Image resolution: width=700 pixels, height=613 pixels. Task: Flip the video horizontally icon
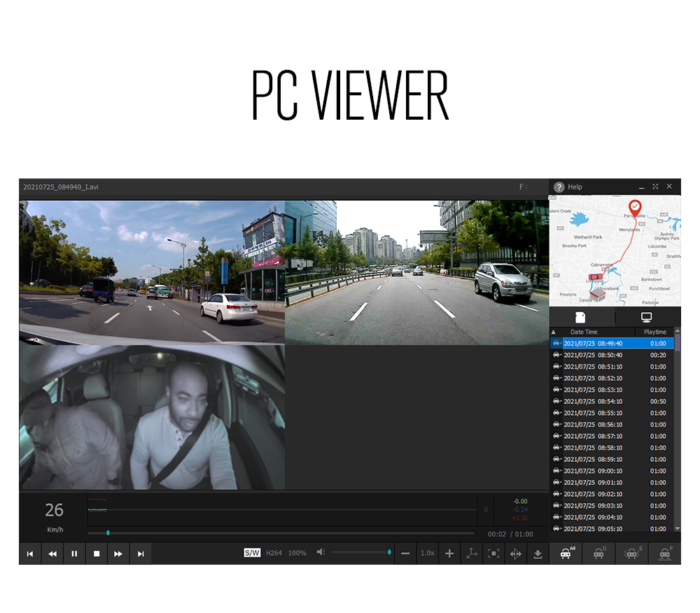pyautogui.click(x=516, y=554)
